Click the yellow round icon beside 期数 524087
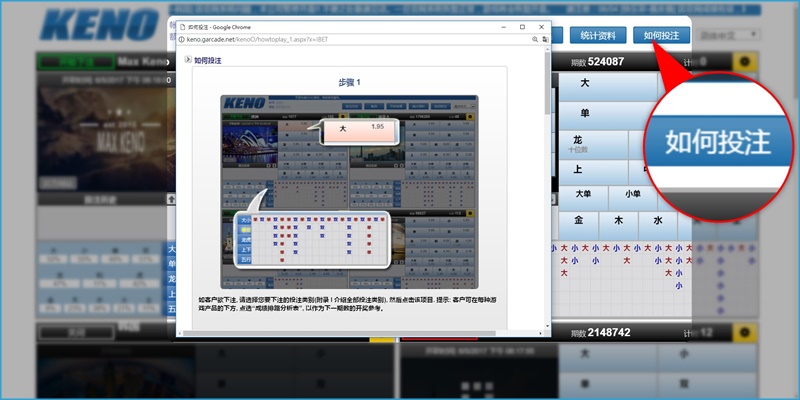This screenshot has width=800, height=400. pyautogui.click(x=744, y=62)
